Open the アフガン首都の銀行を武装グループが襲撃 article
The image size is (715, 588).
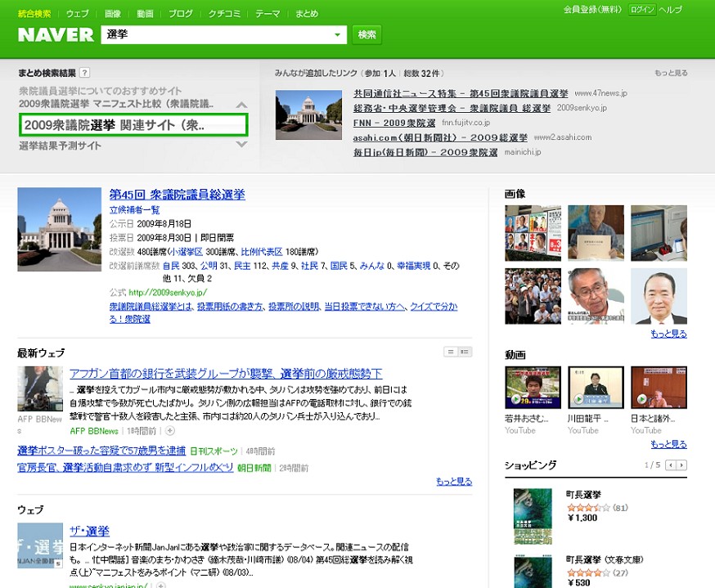coord(226,374)
